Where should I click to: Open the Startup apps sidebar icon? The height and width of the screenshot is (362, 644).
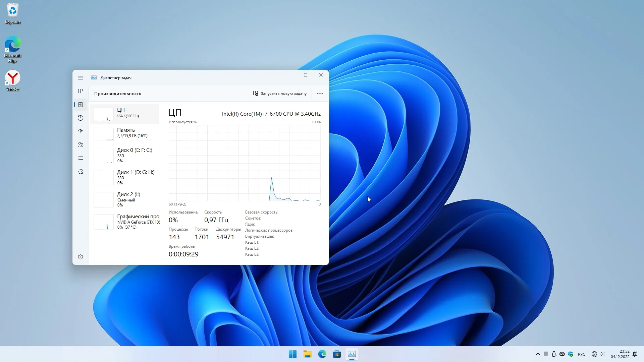(x=80, y=131)
